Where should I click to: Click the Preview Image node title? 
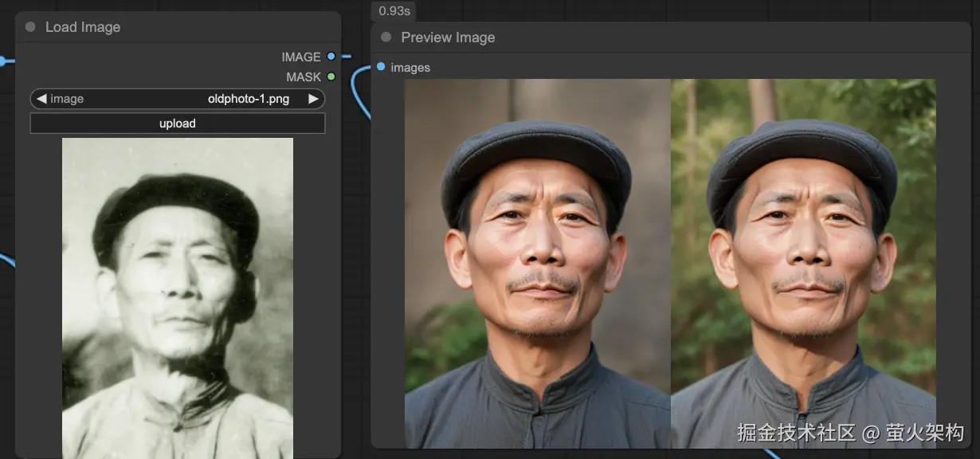point(448,37)
